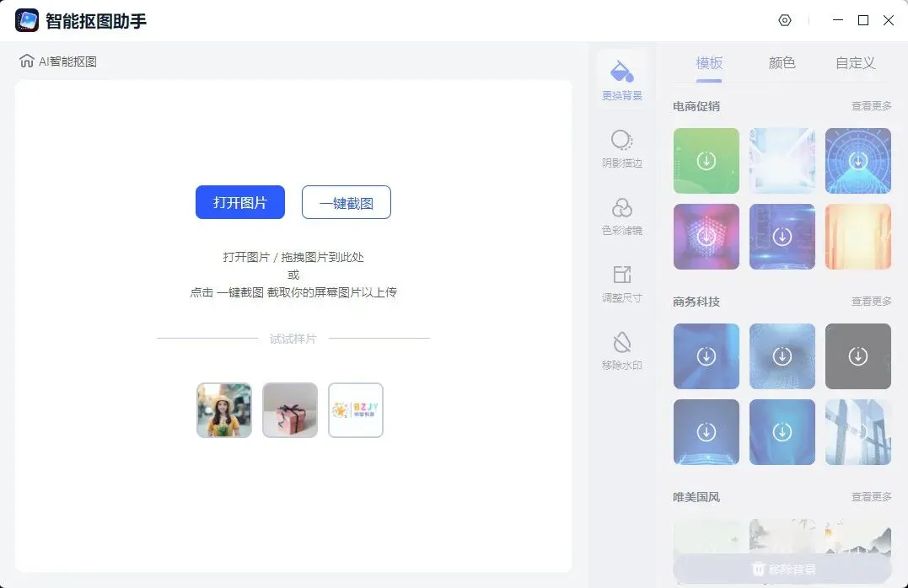This screenshot has height=588, width=908.
Task: Minimize the 智能抠图助手 window
Action: point(838,20)
